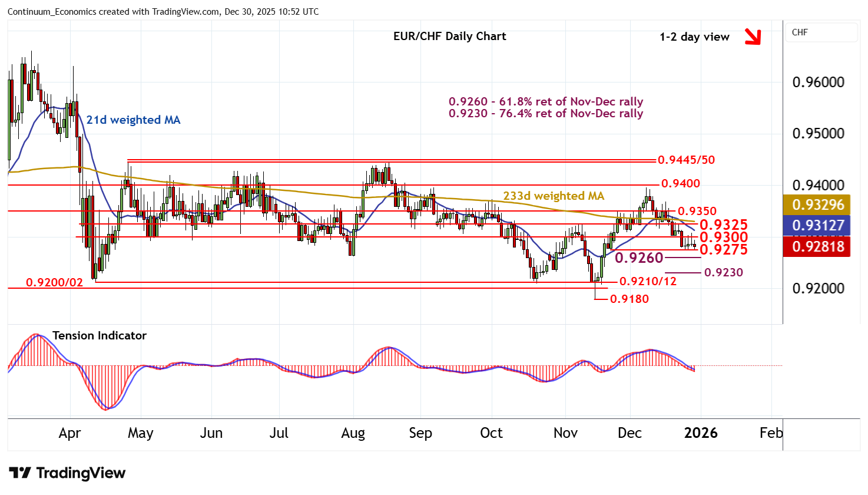
Task: Click the 0.9400 resistance level label
Action: point(680,184)
